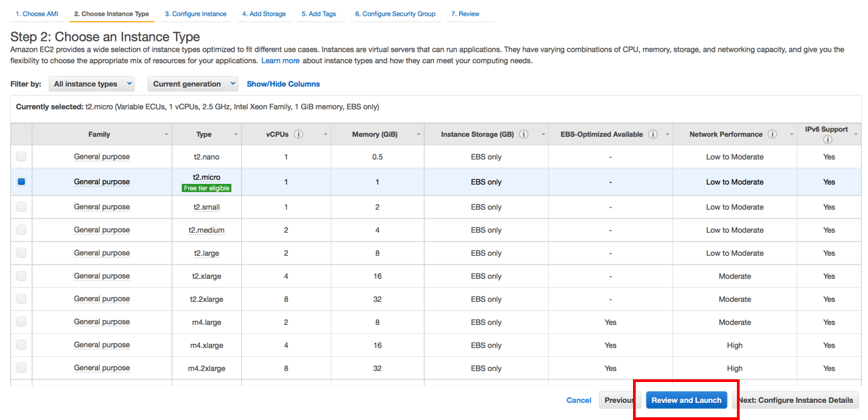Click the Instance Storage info icon
The height and width of the screenshot is (420, 868).
click(x=524, y=134)
